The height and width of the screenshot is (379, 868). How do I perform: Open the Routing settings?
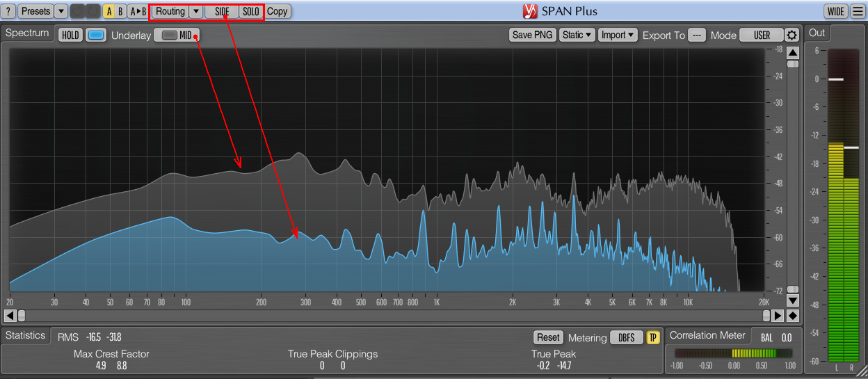[170, 11]
